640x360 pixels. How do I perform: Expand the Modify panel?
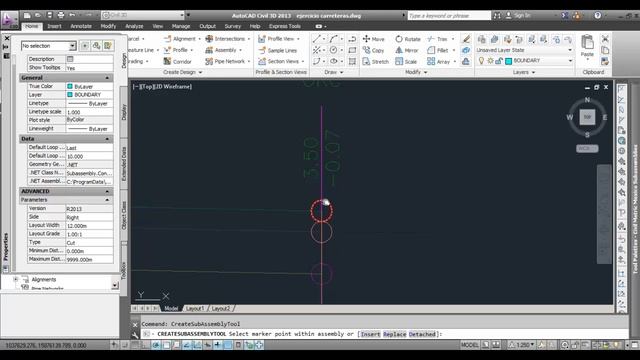pos(416,72)
